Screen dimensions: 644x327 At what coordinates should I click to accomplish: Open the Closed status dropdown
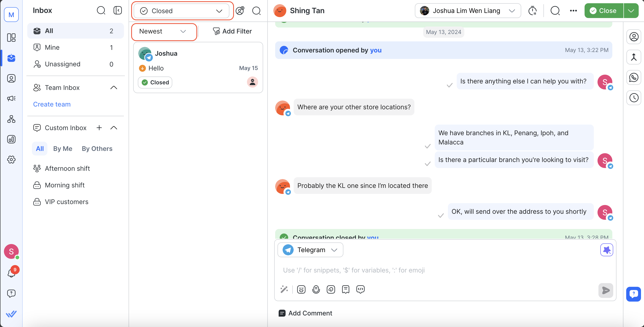182,11
